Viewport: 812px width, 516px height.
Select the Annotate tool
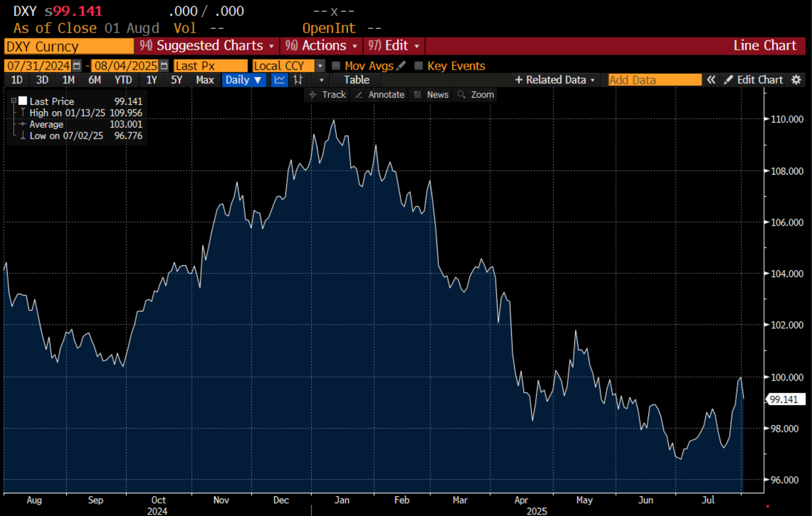(380, 95)
